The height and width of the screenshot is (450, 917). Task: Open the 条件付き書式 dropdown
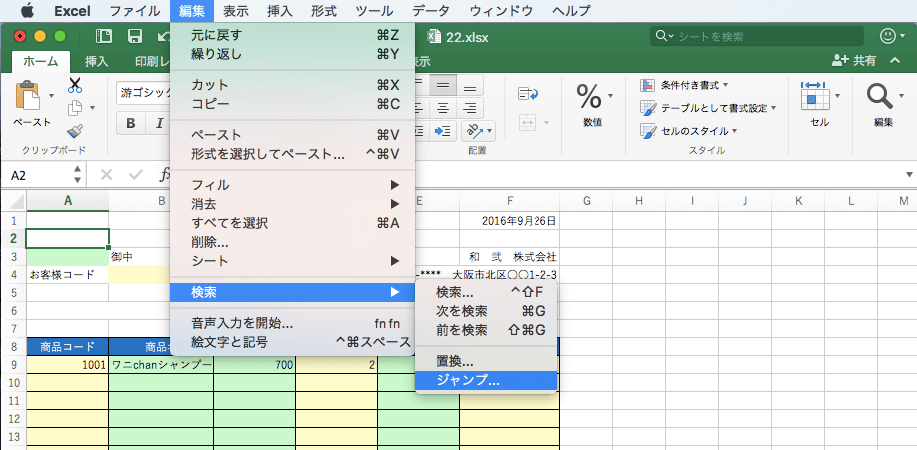point(684,85)
